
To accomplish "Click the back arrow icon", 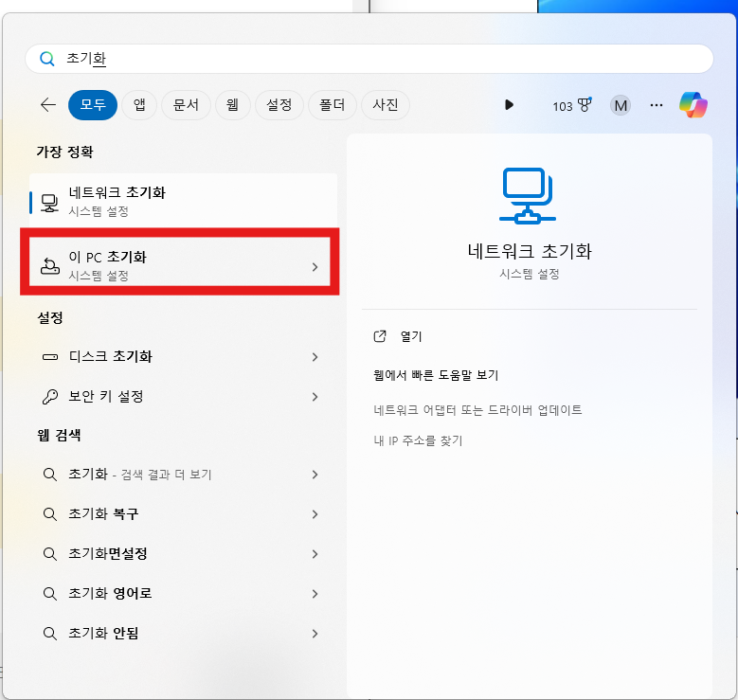I will [48, 104].
